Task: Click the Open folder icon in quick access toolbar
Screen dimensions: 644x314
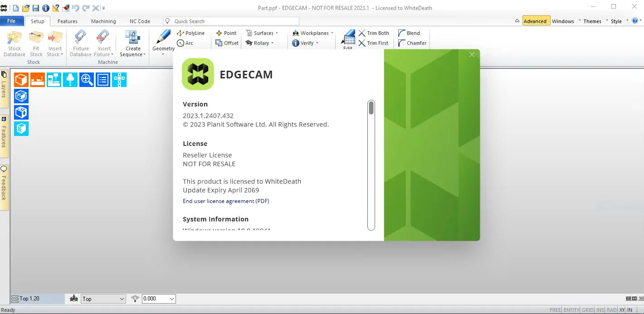Action: 26,8
